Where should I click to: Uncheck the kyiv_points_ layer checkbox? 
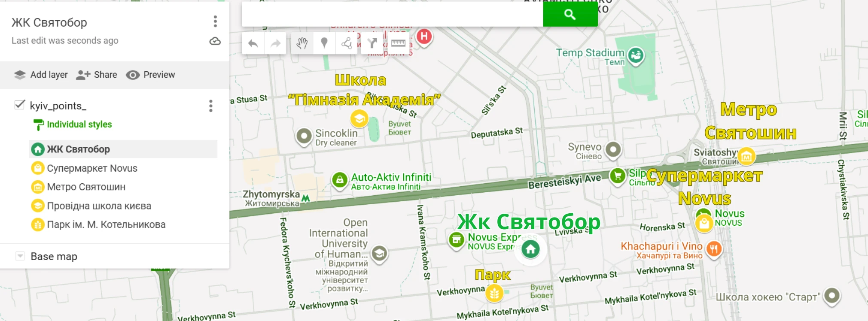19,105
